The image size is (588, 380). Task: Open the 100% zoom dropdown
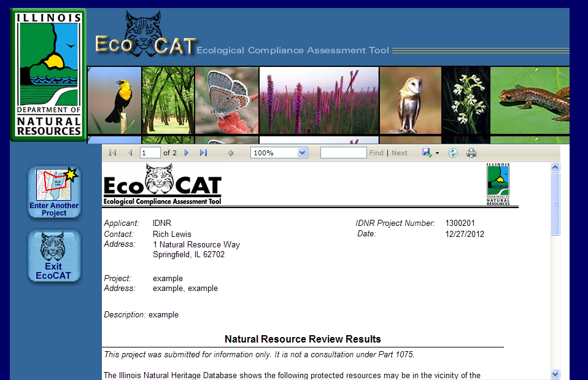(302, 153)
